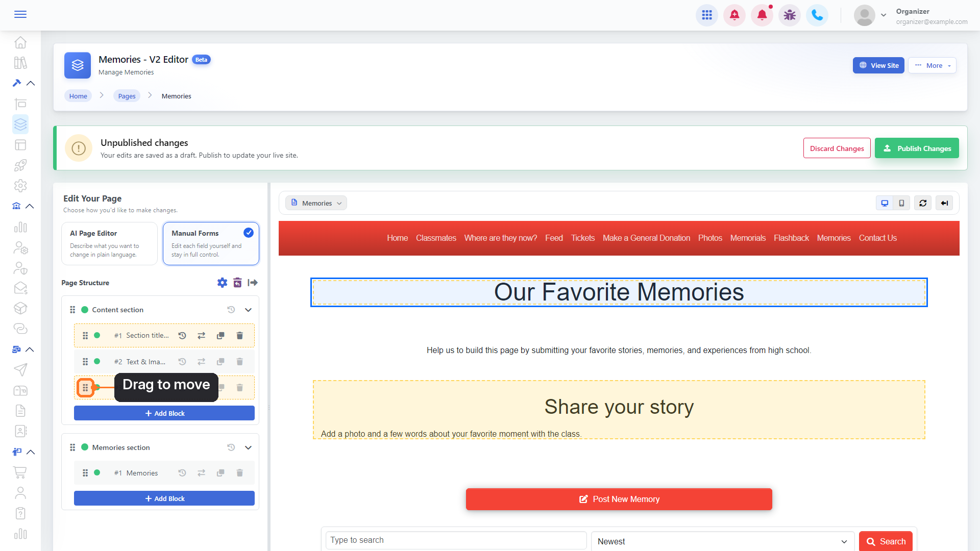Click Publish Changes button
This screenshot has width=980, height=551.
917,148
